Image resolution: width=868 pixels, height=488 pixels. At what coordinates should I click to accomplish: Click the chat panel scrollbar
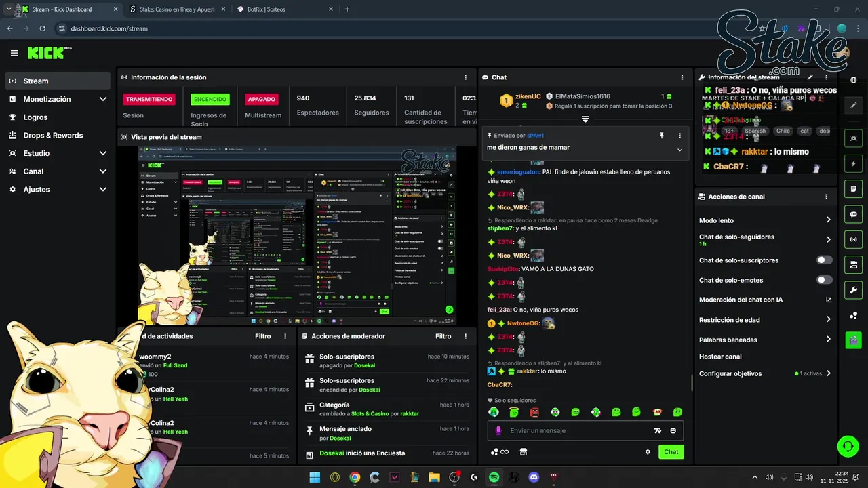[x=692, y=383]
